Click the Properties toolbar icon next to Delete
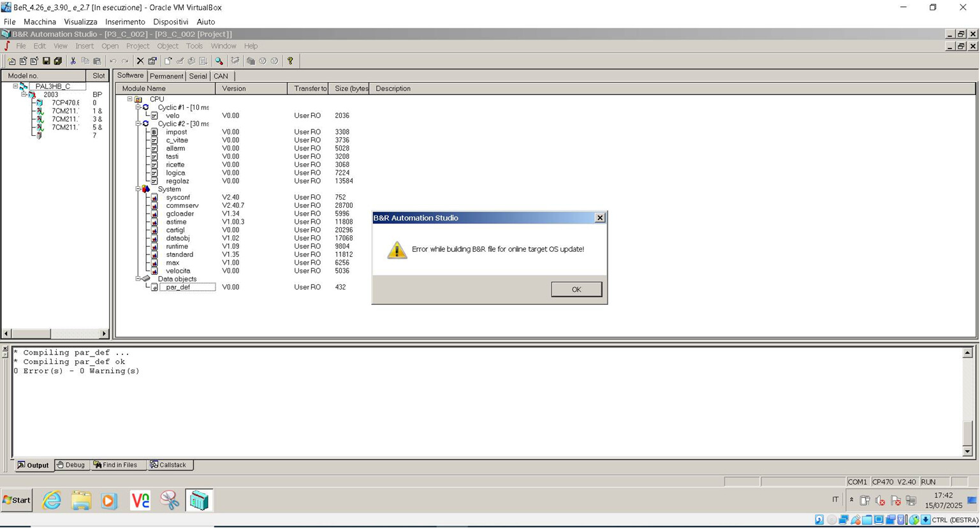 (152, 61)
